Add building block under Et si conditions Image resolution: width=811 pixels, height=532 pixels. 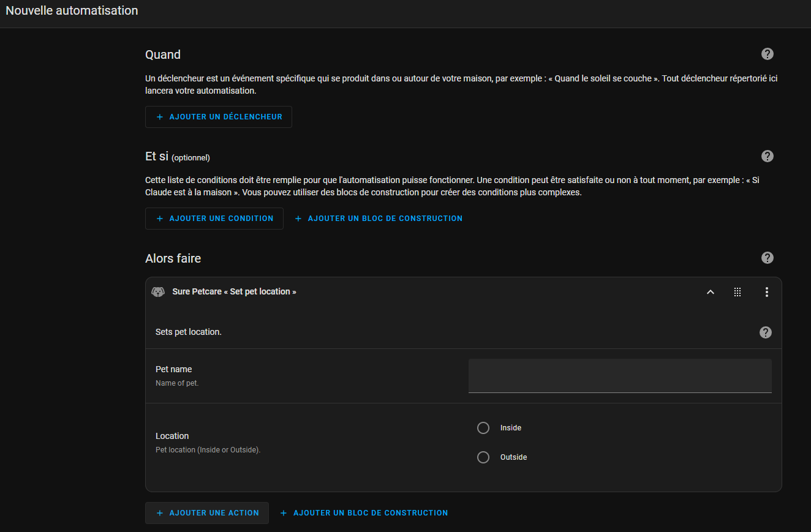coord(379,219)
